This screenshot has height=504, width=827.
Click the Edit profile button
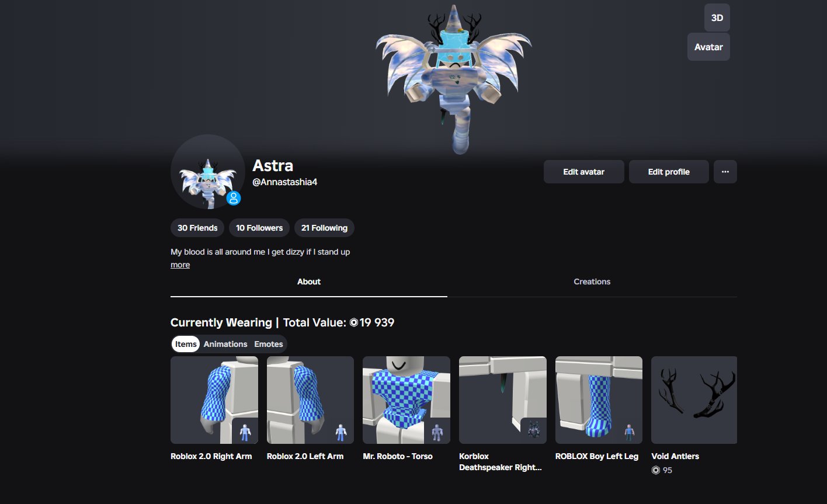tap(669, 172)
